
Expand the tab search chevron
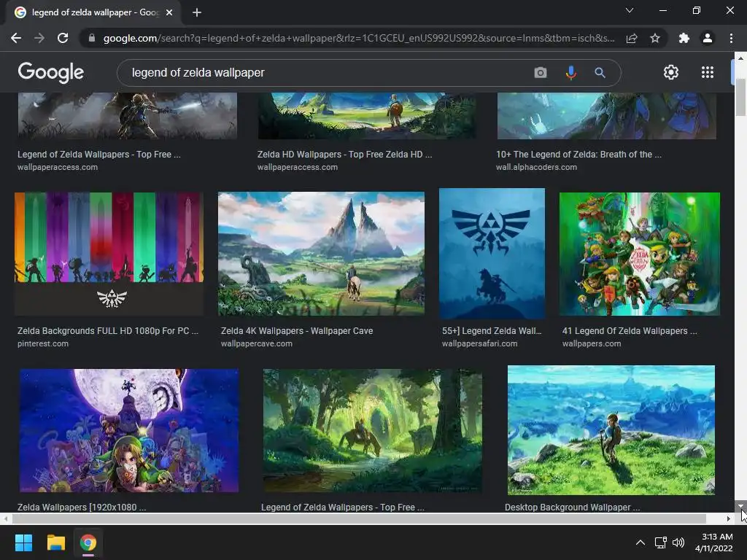630,10
